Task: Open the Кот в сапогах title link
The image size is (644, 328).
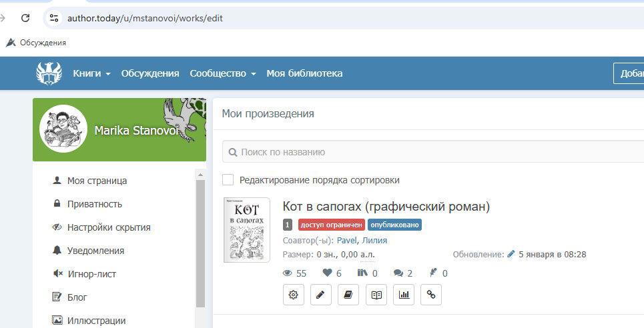Action: click(386, 207)
